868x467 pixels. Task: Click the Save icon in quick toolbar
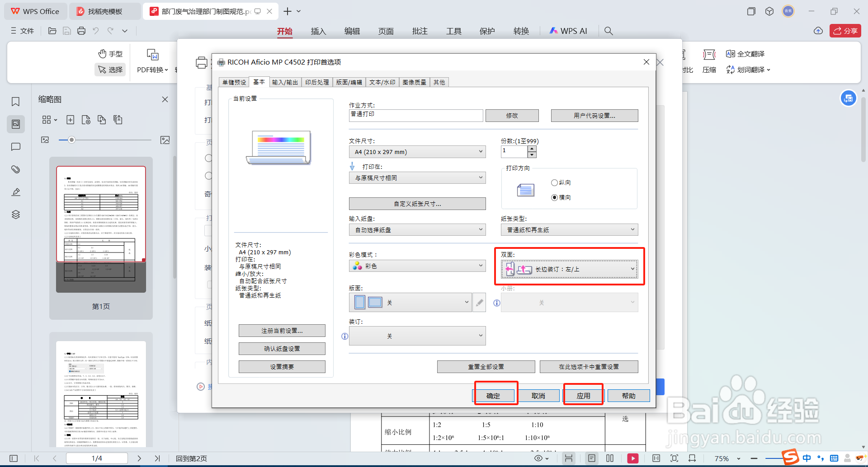pos(67,31)
